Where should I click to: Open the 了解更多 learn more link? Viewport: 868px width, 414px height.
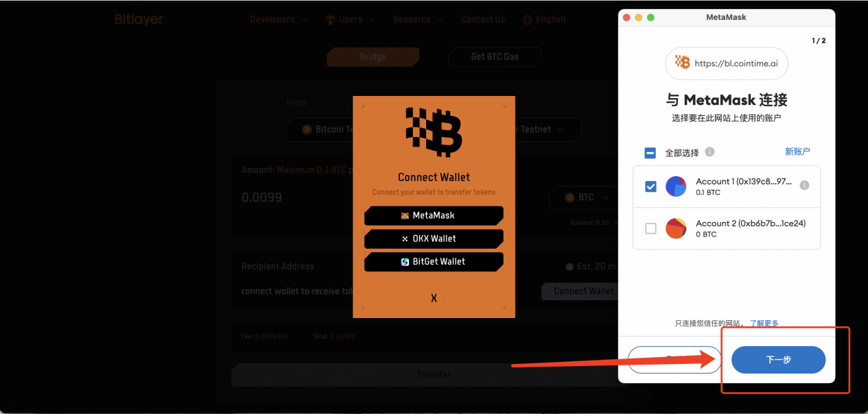[x=764, y=324]
